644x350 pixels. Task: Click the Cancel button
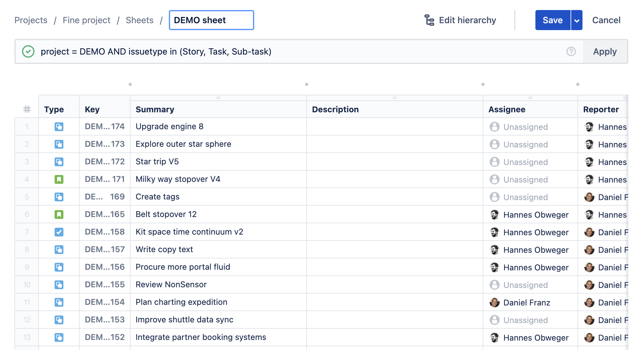(606, 20)
